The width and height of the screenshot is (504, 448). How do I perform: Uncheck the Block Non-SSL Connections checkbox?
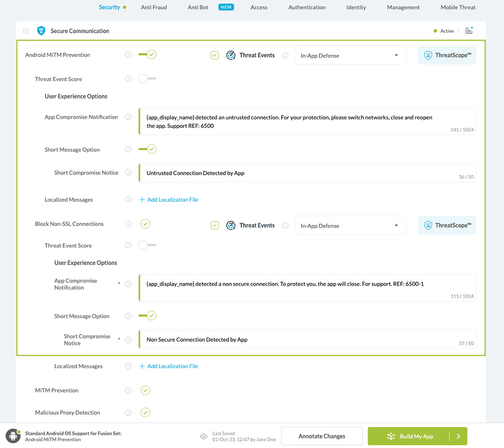145,224
